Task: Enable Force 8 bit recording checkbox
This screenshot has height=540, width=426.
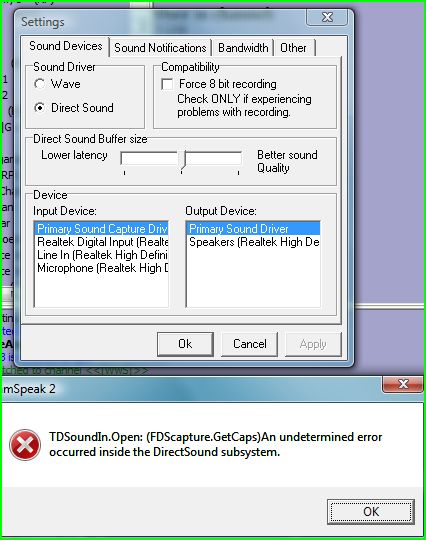Action: click(x=167, y=84)
